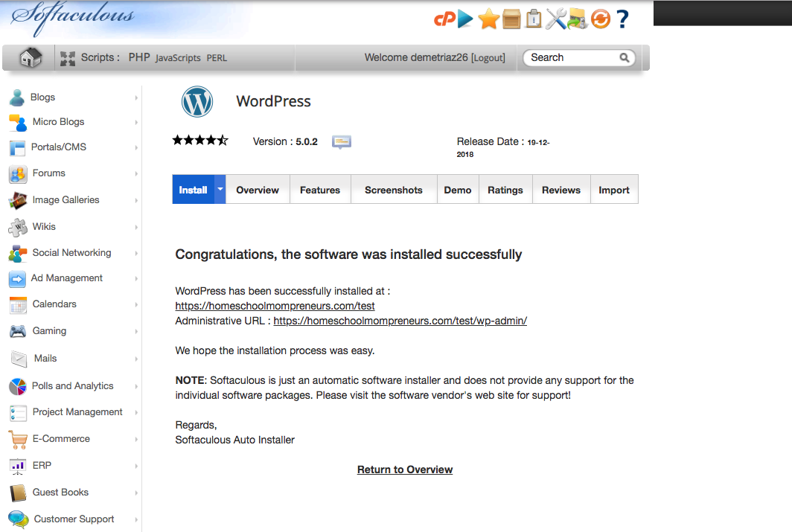Switch to the Overview tab
This screenshot has height=532, width=792.
point(258,190)
